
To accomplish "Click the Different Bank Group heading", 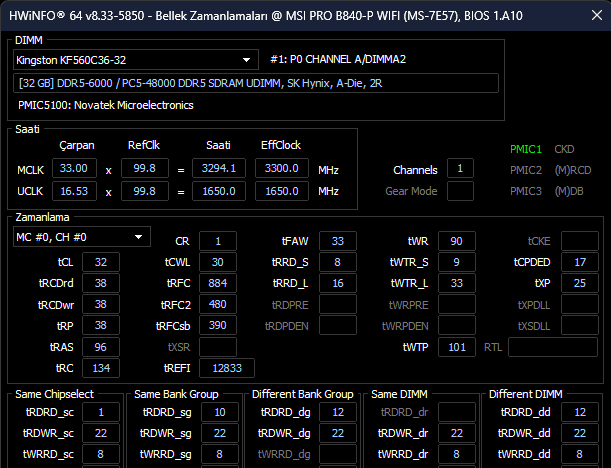I will coord(303,394).
